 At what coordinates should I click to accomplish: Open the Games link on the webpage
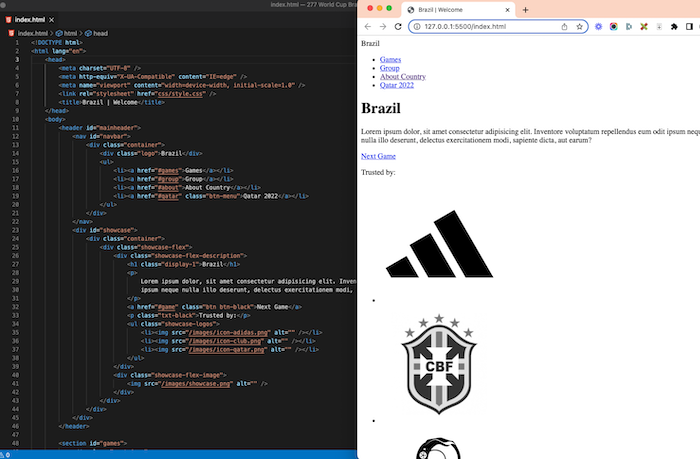[x=390, y=59]
